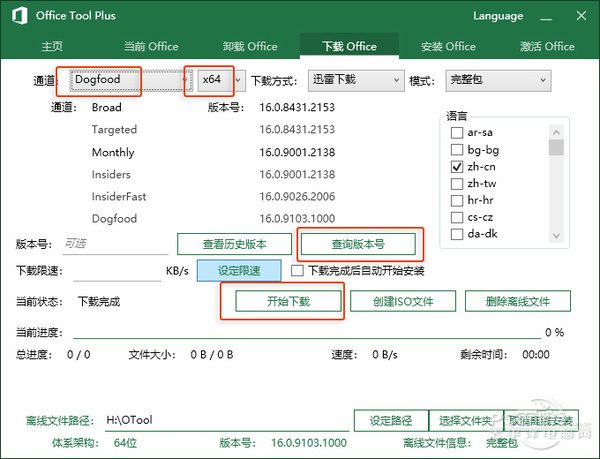Open the Dogfood channel dropdown
This screenshot has height=459, width=600.
131,80
